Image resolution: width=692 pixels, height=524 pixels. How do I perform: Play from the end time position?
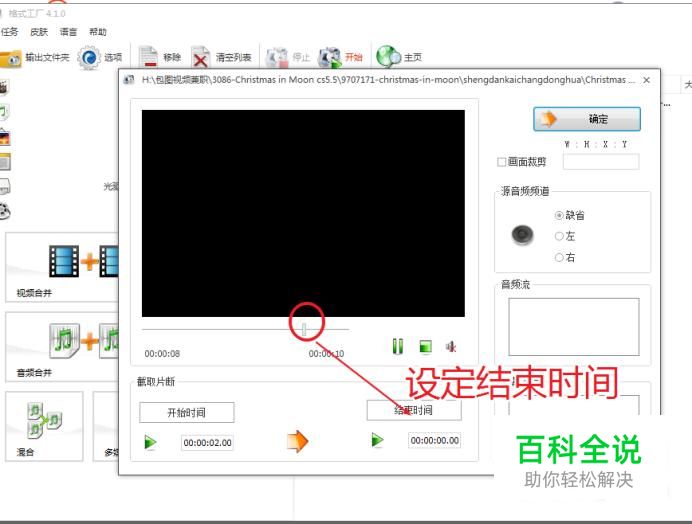(x=377, y=440)
